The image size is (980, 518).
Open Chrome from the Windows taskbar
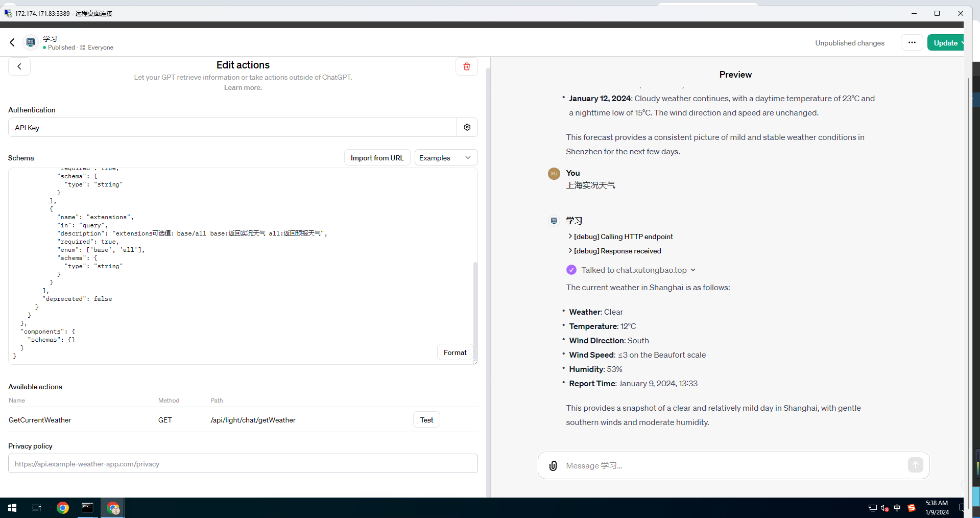(x=63, y=508)
